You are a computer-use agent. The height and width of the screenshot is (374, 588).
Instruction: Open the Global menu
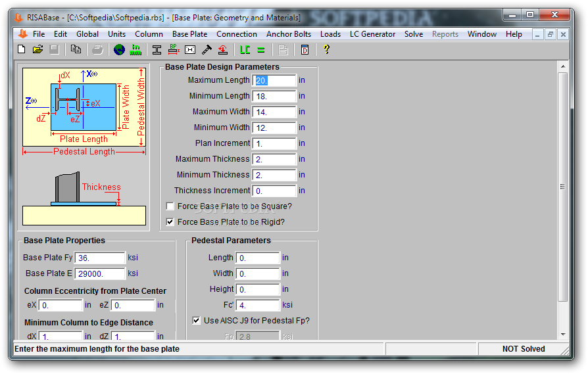(87, 34)
